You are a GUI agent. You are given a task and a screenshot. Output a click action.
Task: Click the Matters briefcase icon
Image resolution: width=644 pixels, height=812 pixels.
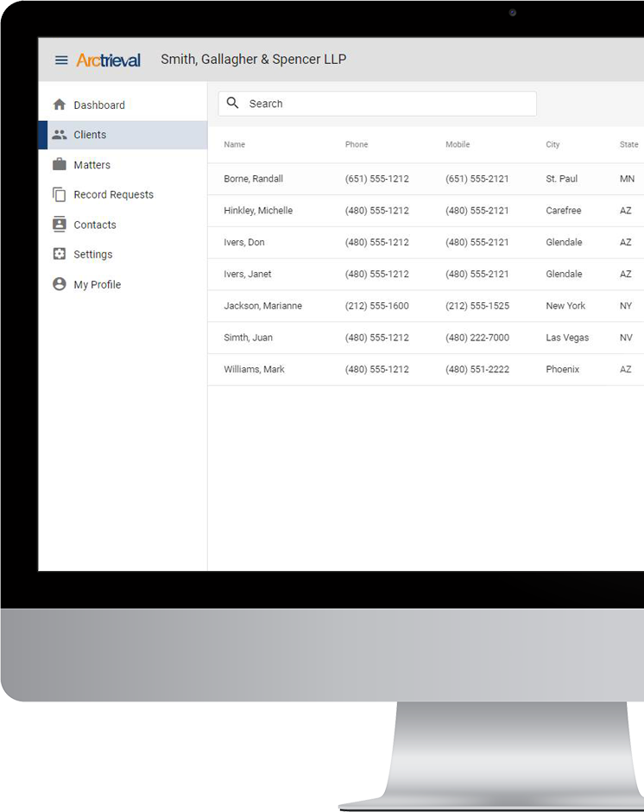pyautogui.click(x=60, y=164)
